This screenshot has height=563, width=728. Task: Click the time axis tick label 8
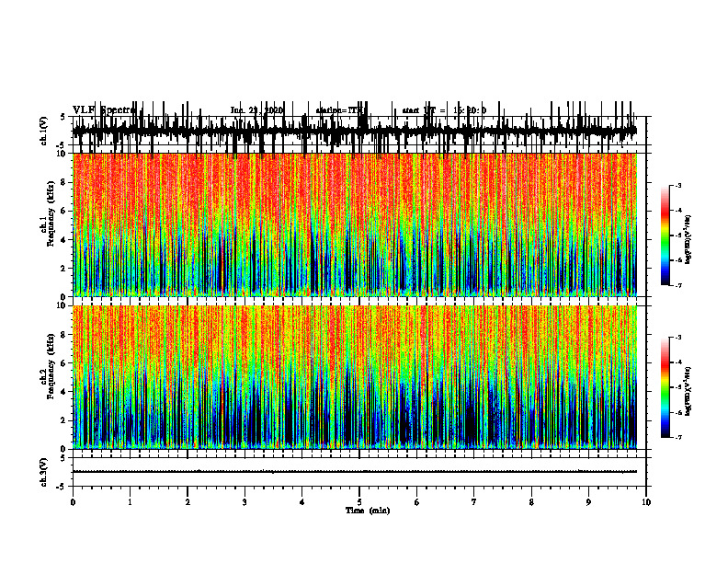point(531,502)
